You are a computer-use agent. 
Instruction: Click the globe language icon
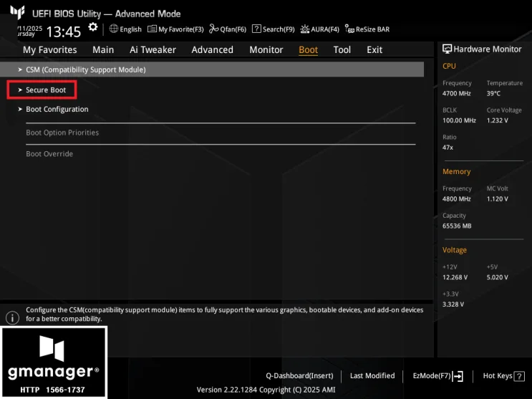pyautogui.click(x=113, y=29)
